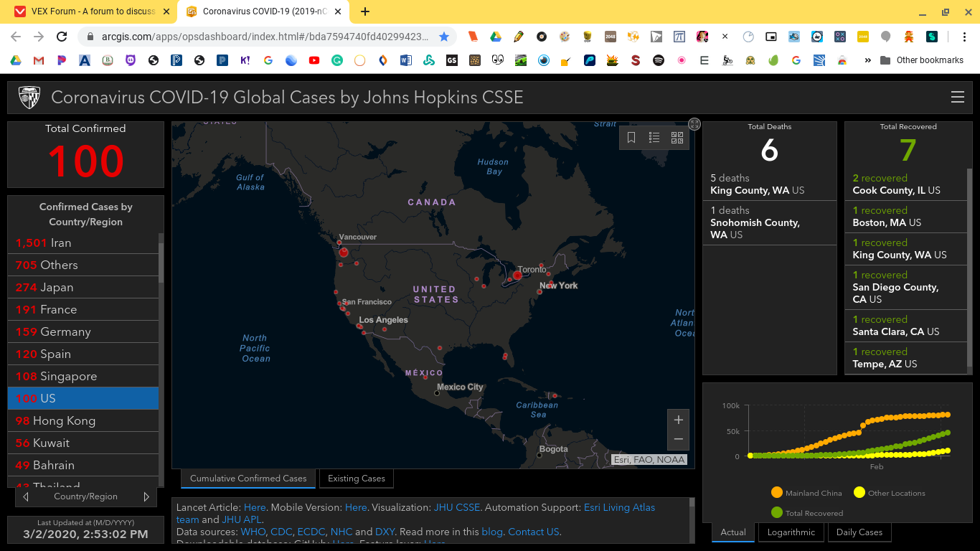The height and width of the screenshot is (551, 980).
Task: Bookmark this page with the star icon
Action: tap(443, 37)
